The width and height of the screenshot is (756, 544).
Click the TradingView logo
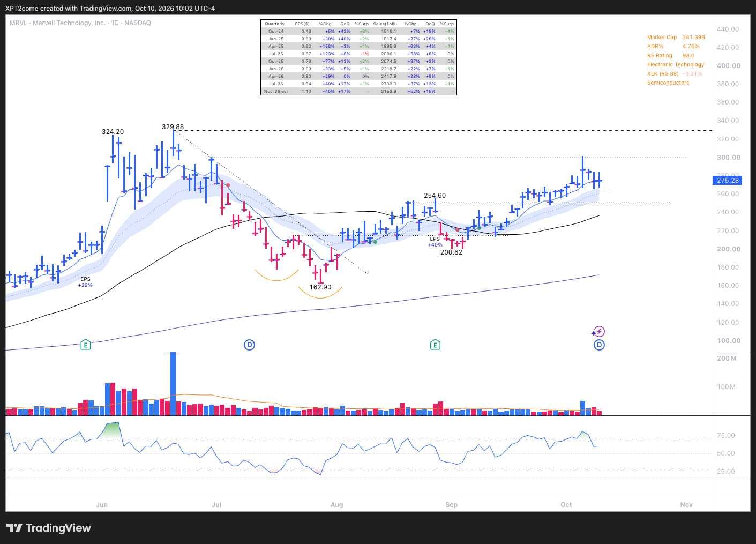coord(49,528)
